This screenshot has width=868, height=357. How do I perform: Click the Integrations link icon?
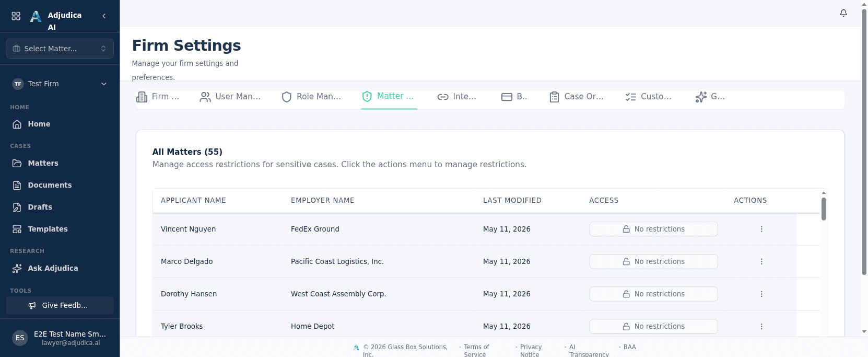(x=443, y=97)
